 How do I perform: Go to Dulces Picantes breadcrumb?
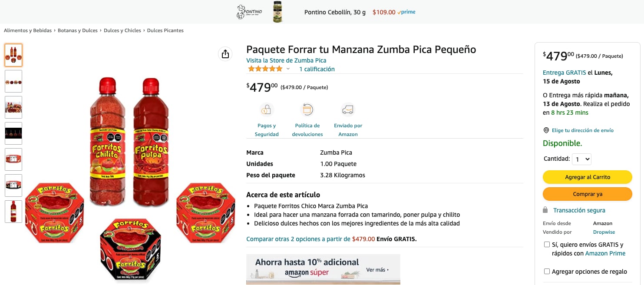pyautogui.click(x=165, y=30)
